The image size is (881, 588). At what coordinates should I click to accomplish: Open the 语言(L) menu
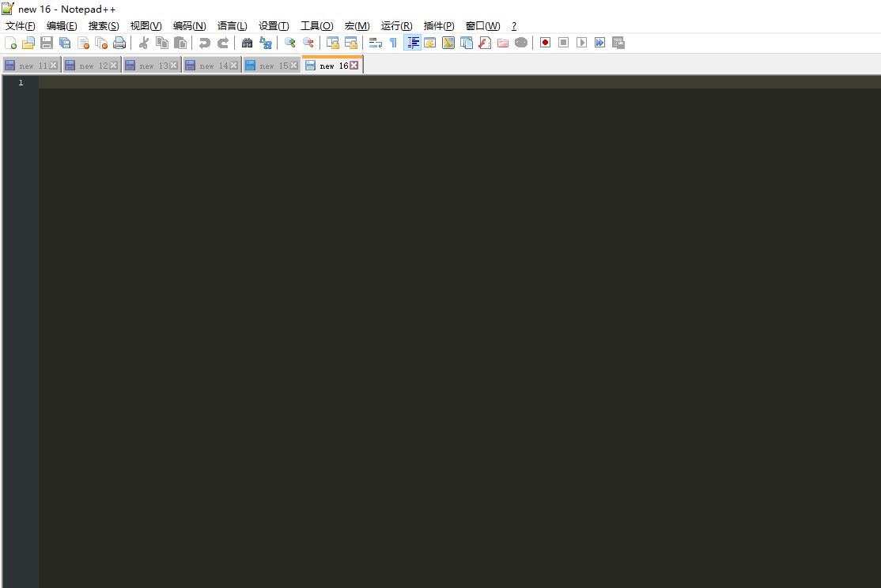(232, 26)
